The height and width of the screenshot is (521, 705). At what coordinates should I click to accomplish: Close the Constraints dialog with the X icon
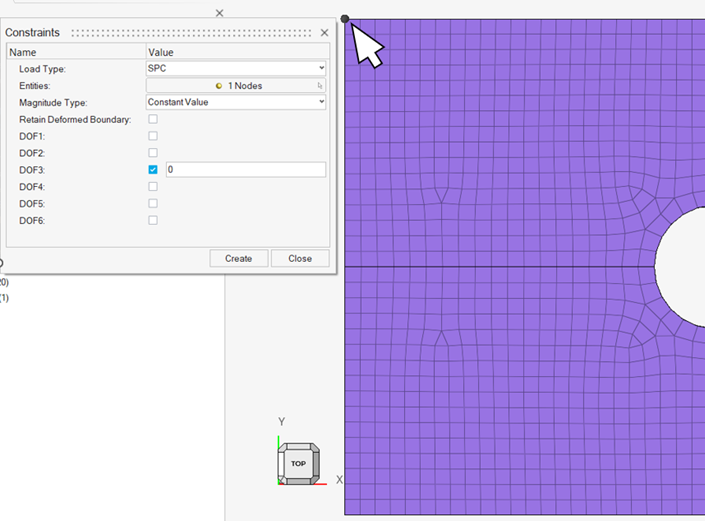tap(324, 33)
